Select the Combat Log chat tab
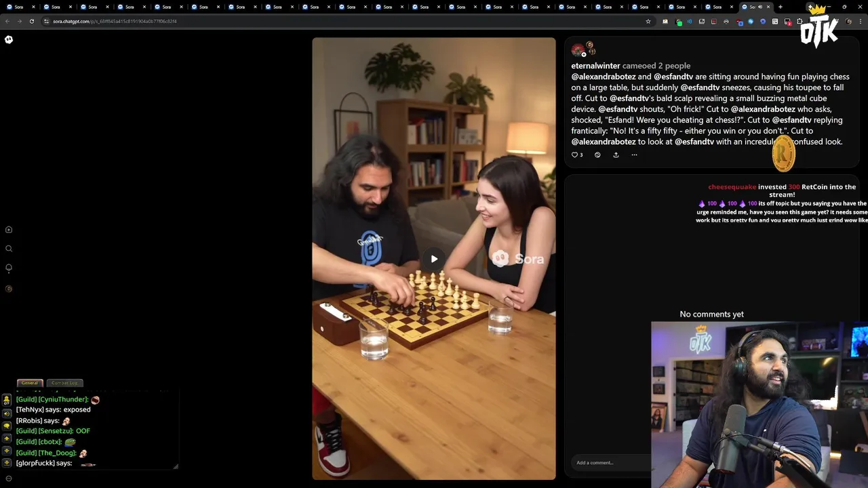This screenshot has height=488, width=868. (65, 383)
